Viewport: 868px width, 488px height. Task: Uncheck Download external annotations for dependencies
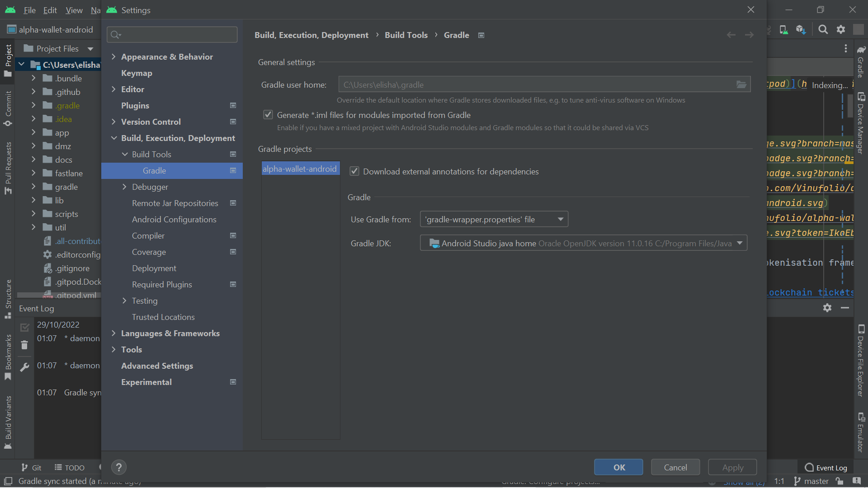click(x=354, y=171)
